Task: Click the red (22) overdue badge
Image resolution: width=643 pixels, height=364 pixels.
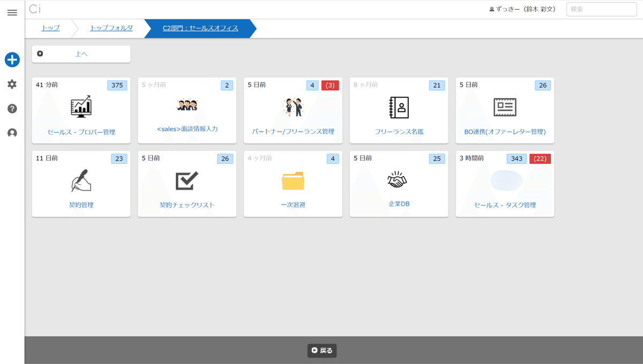Action: click(x=540, y=158)
